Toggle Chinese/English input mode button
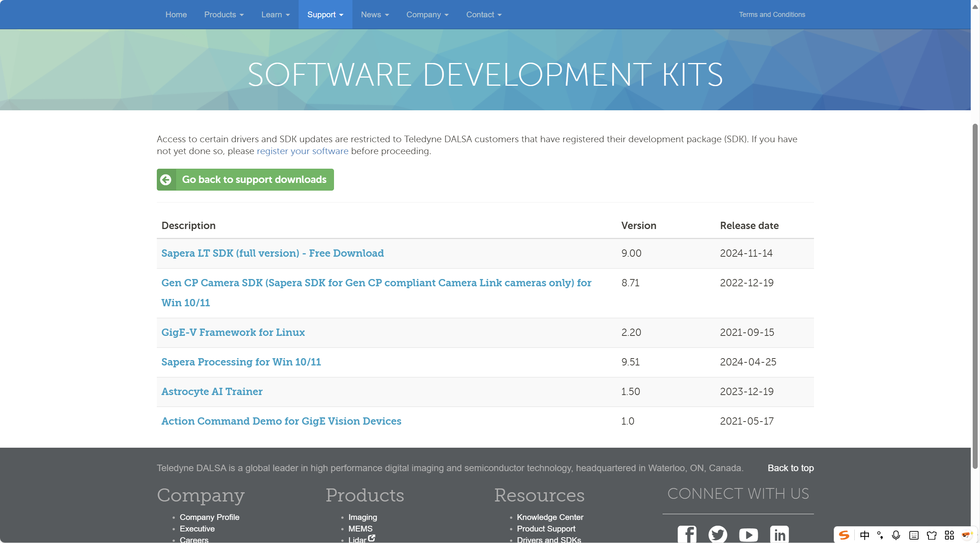 [865, 535]
